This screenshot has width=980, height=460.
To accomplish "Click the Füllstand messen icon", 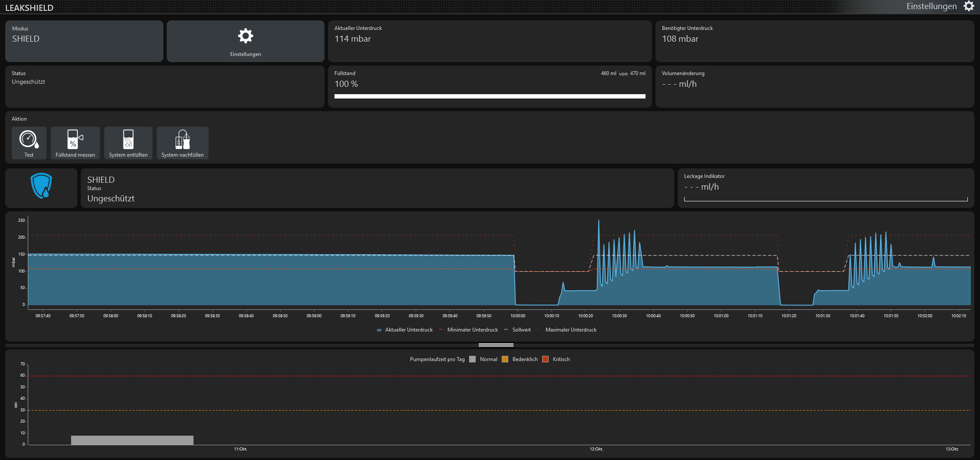I will coord(75,140).
